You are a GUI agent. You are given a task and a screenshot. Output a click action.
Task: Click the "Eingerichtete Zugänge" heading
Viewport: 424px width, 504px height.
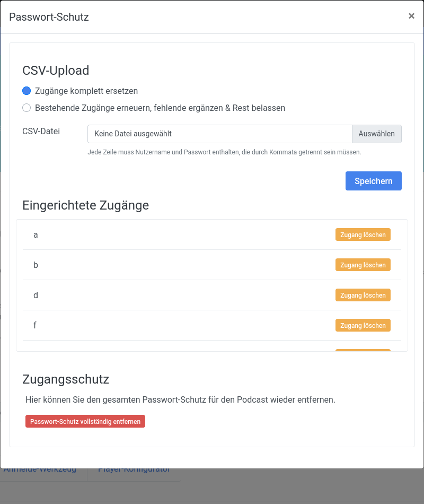point(85,205)
